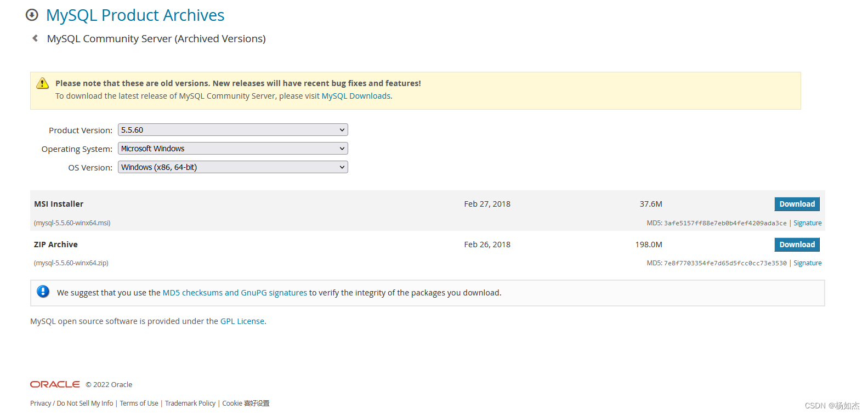Image resolution: width=868 pixels, height=415 pixels.
Task: Open the GPL License link
Action: 242,321
